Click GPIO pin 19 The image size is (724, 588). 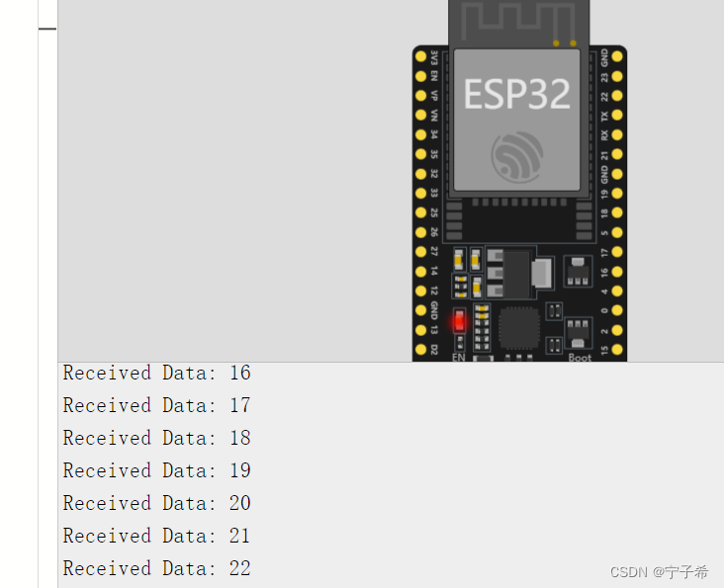617,194
